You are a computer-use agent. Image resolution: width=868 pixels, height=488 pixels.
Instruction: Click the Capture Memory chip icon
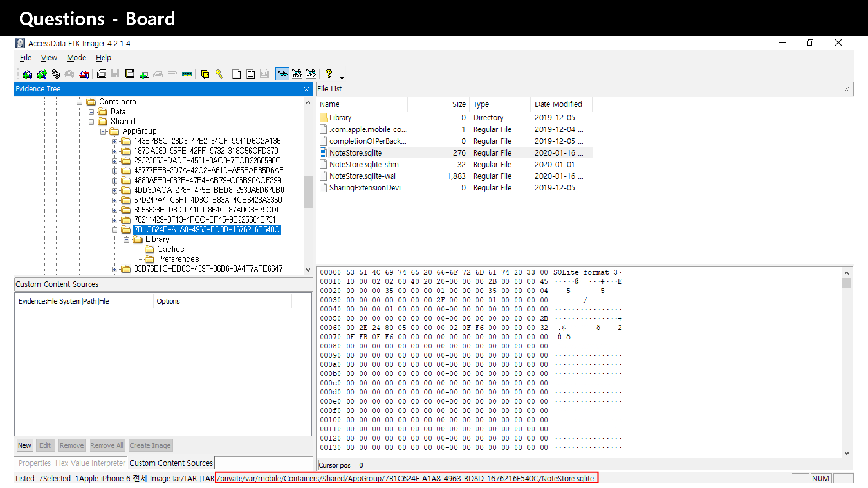186,74
